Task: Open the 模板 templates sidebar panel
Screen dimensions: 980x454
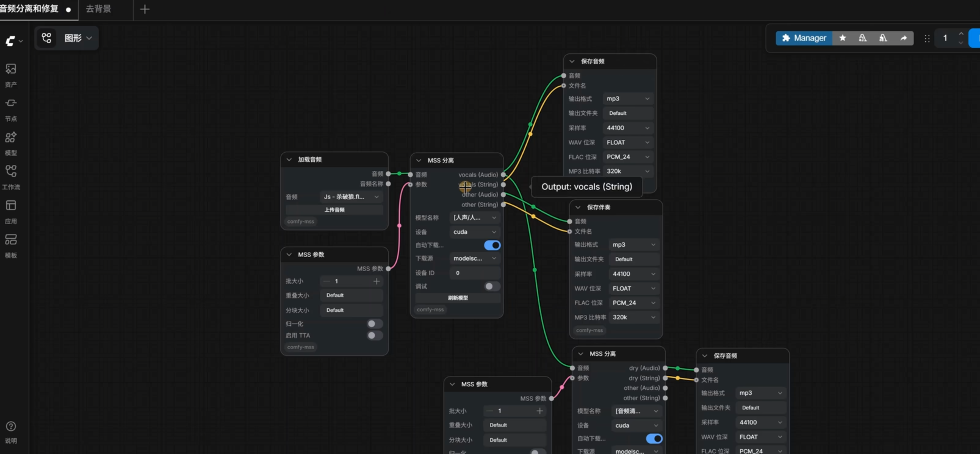Action: pyautogui.click(x=11, y=246)
